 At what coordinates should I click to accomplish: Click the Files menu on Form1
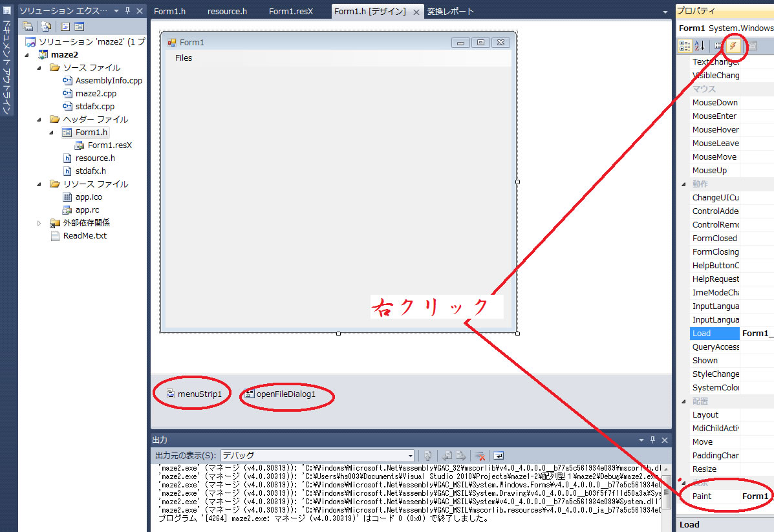pyautogui.click(x=184, y=58)
